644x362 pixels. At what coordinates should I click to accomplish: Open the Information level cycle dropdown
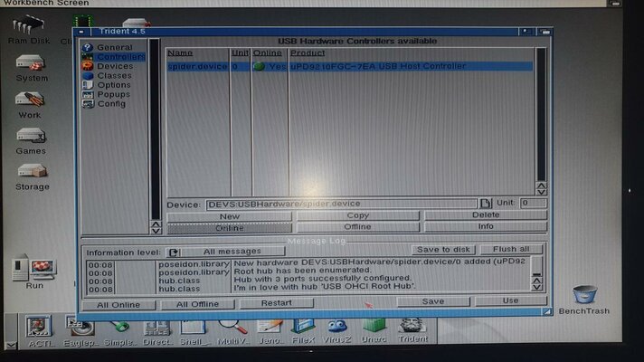coord(174,251)
